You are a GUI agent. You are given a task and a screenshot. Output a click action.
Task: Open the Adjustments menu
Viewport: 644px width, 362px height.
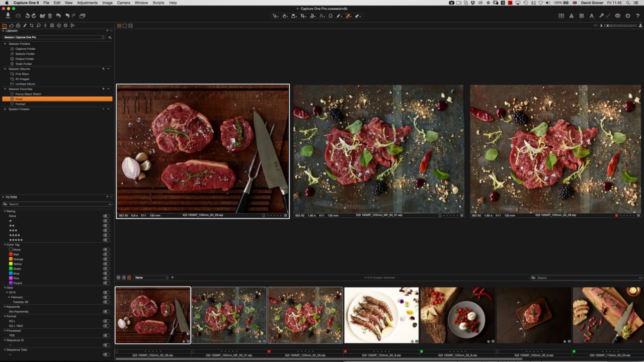coord(87,3)
